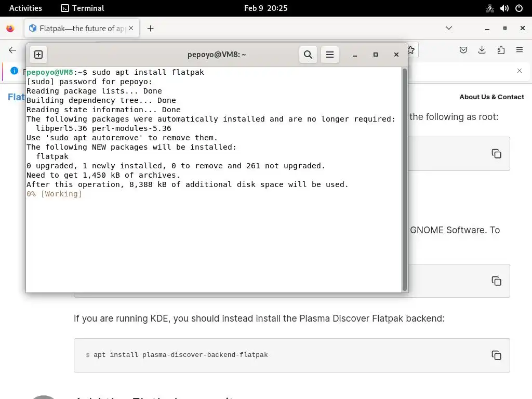Open the Activities overview
Screen dimensions: 532x399
25,8
